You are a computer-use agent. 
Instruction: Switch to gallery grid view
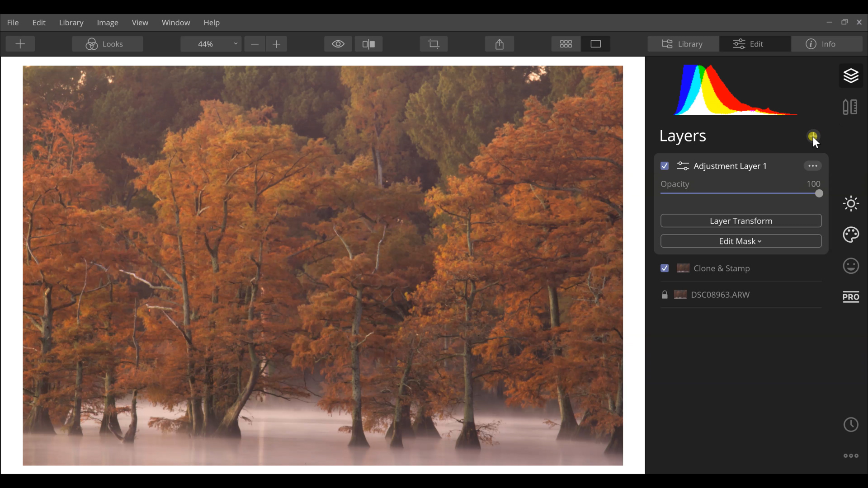click(566, 44)
